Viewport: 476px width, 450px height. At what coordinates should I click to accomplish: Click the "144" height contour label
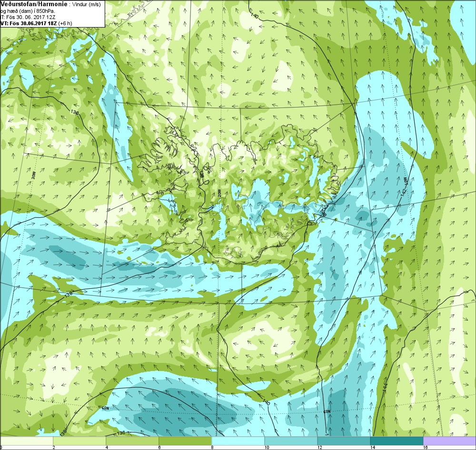click(x=385, y=387)
